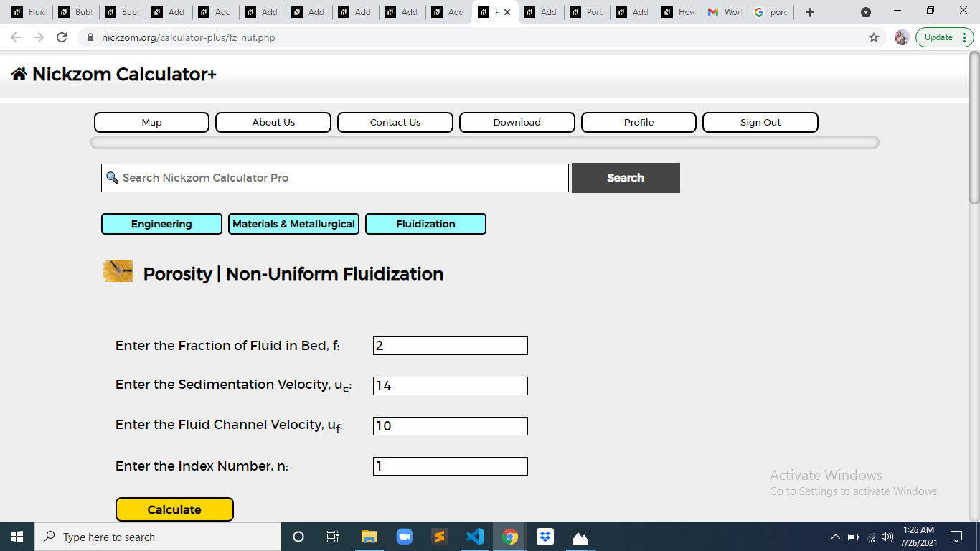This screenshot has height=551, width=980.
Task: Open the Chrome profile avatar
Action: click(x=902, y=37)
